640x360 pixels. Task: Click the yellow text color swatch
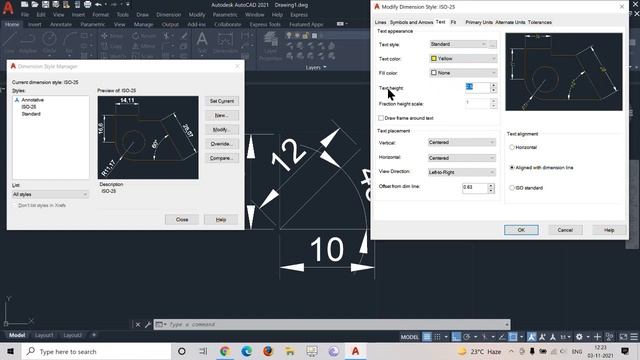(434, 58)
